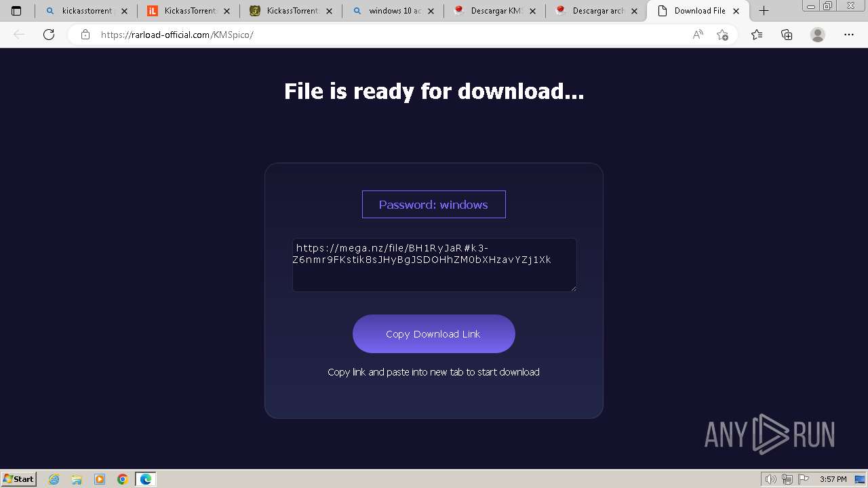868x488 pixels.
Task: Click the address bar URL
Action: coord(177,35)
